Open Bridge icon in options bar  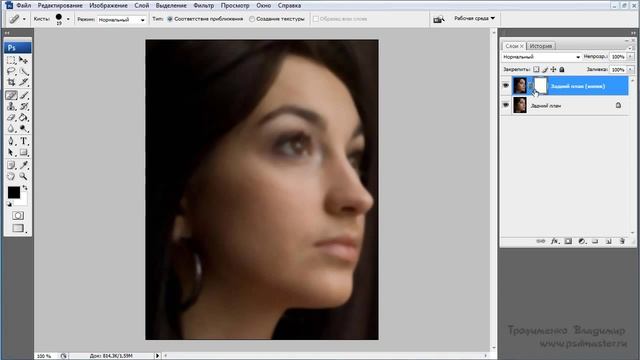[439, 19]
